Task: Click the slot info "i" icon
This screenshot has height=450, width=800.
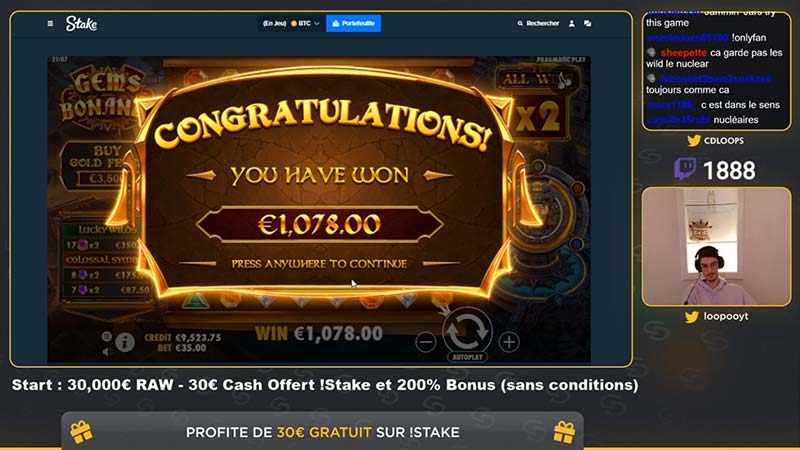Action: tap(124, 342)
